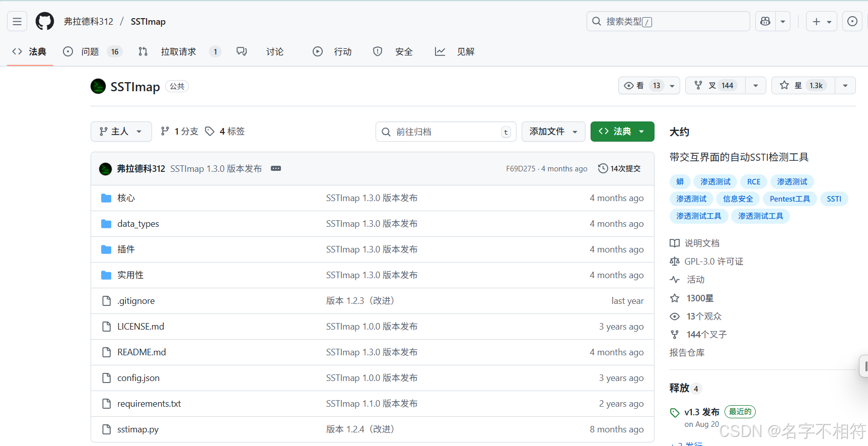This screenshot has width=868, height=446.
Task: View the 1300星 stargazers
Action: click(692, 298)
